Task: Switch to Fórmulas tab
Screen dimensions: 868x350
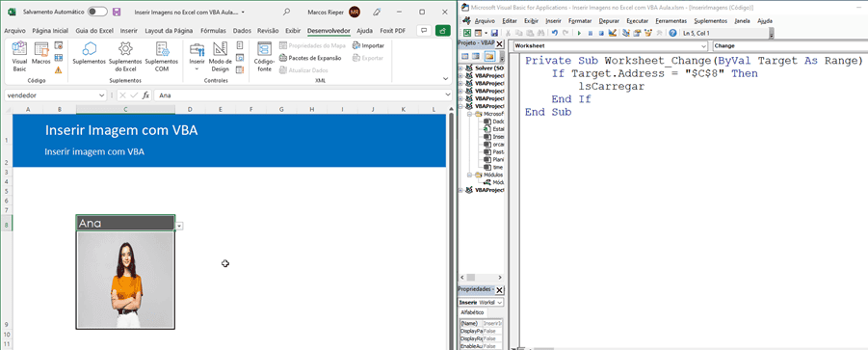Action: [x=213, y=31]
